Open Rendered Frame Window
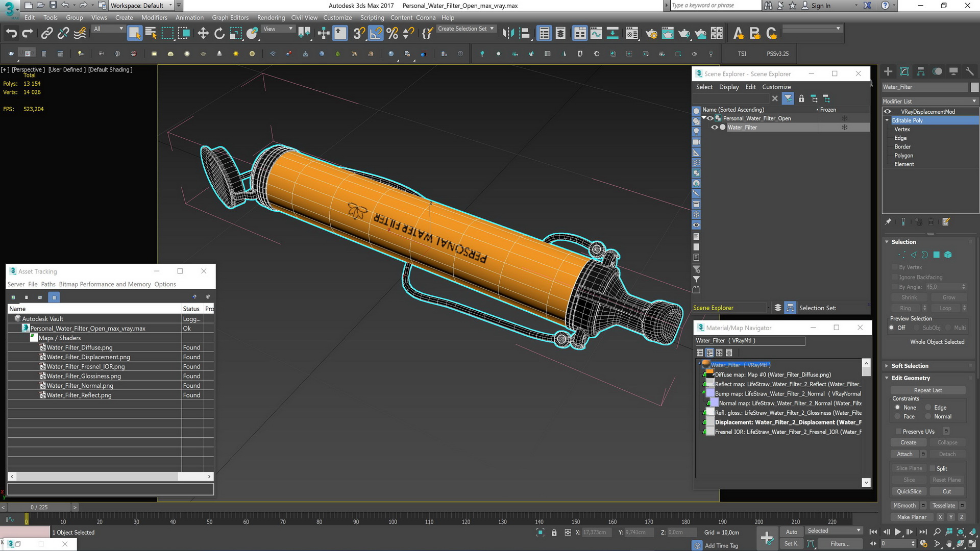 (668, 34)
